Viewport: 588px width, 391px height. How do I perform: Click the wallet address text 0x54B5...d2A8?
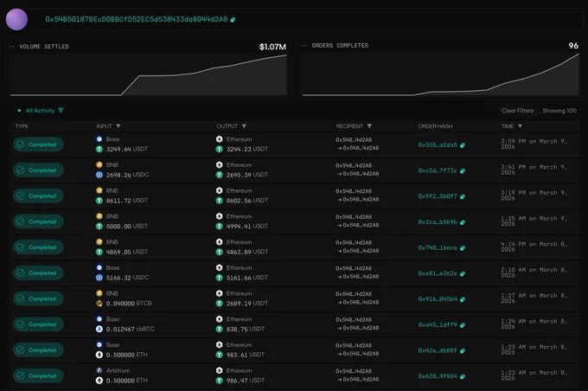pos(137,20)
